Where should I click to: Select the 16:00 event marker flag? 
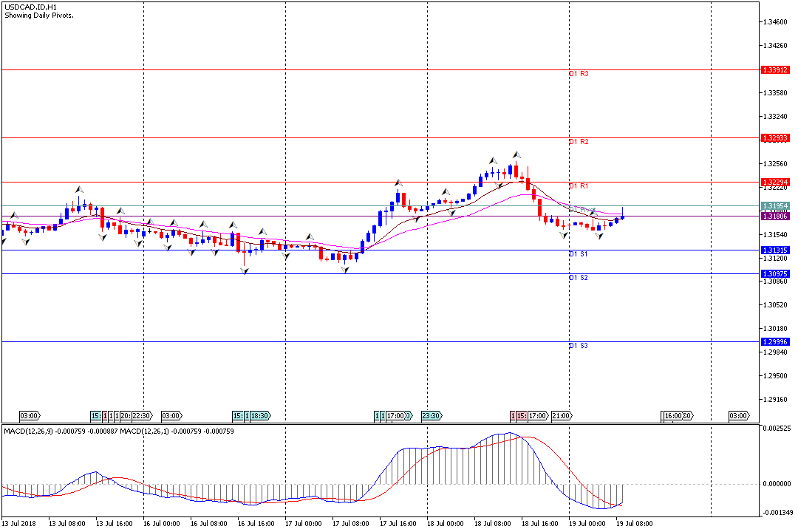point(673,415)
